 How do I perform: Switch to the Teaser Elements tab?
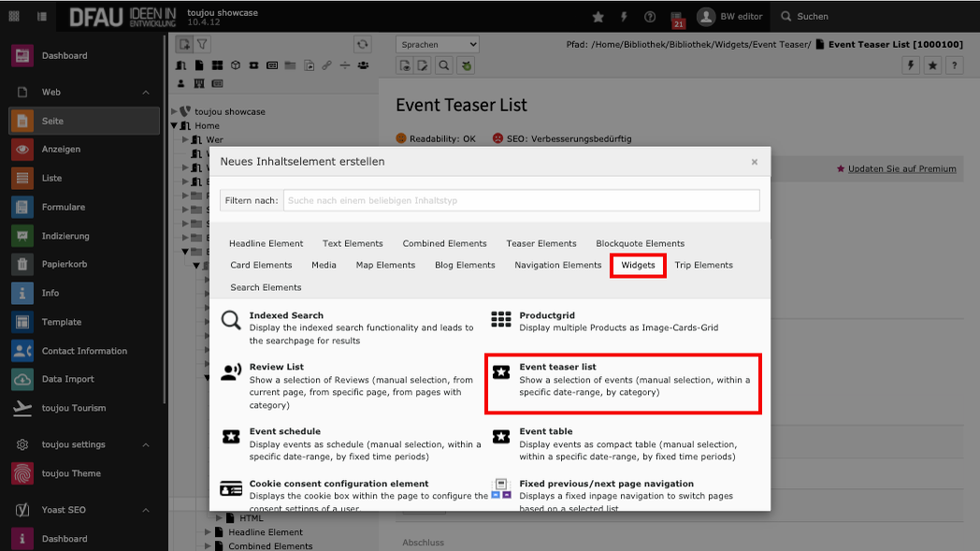[541, 243]
